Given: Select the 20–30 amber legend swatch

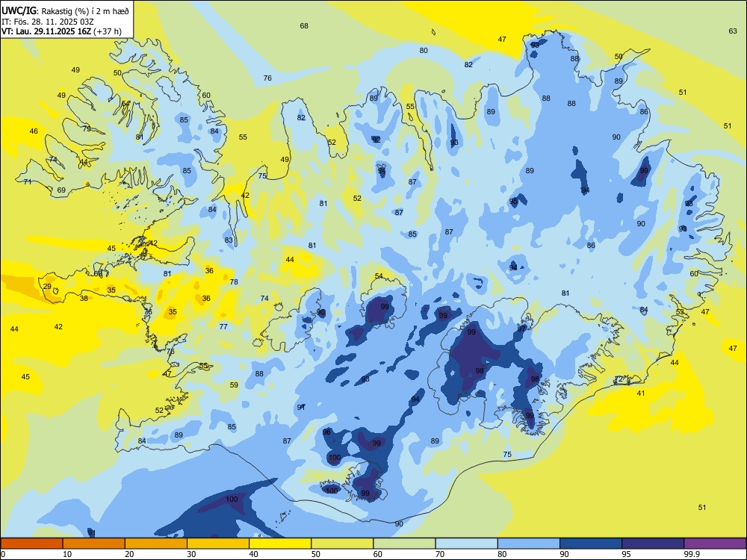Looking at the screenshot, I should click(156, 544).
